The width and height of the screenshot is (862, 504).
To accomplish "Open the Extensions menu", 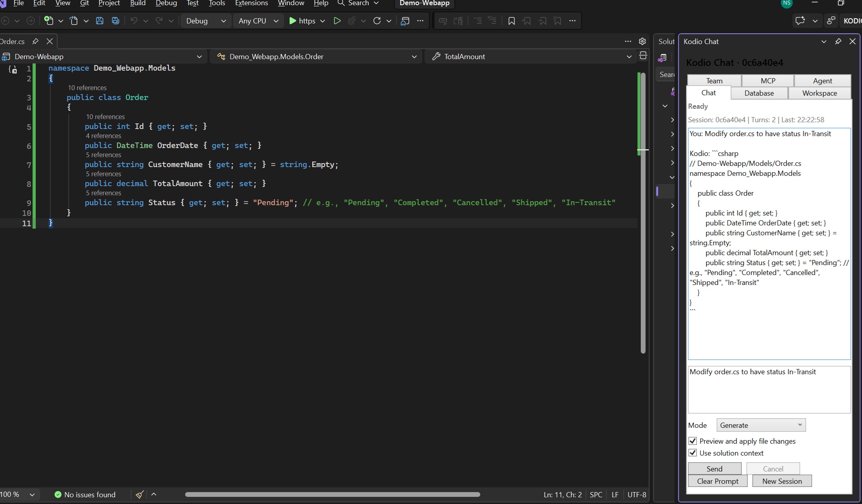I will coord(251,3).
